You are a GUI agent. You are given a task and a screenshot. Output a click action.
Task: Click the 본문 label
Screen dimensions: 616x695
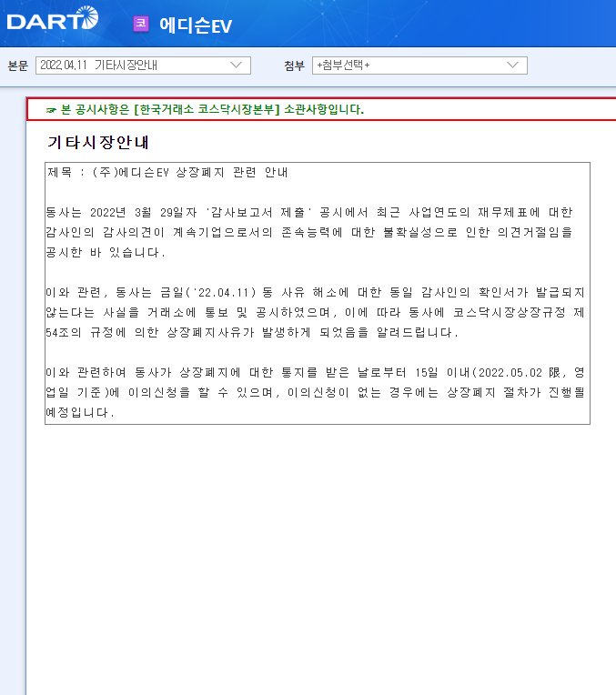click(x=17, y=65)
